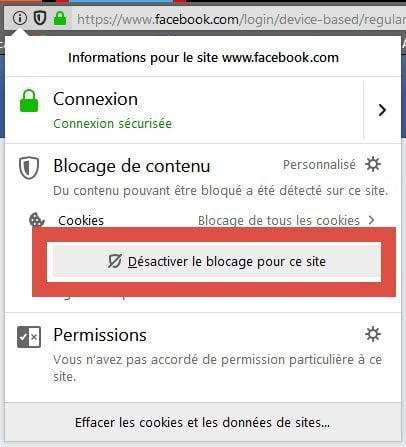Viewport: 406px width, 447px height.
Task: Click the green padlock in the address bar
Action: [60, 18]
